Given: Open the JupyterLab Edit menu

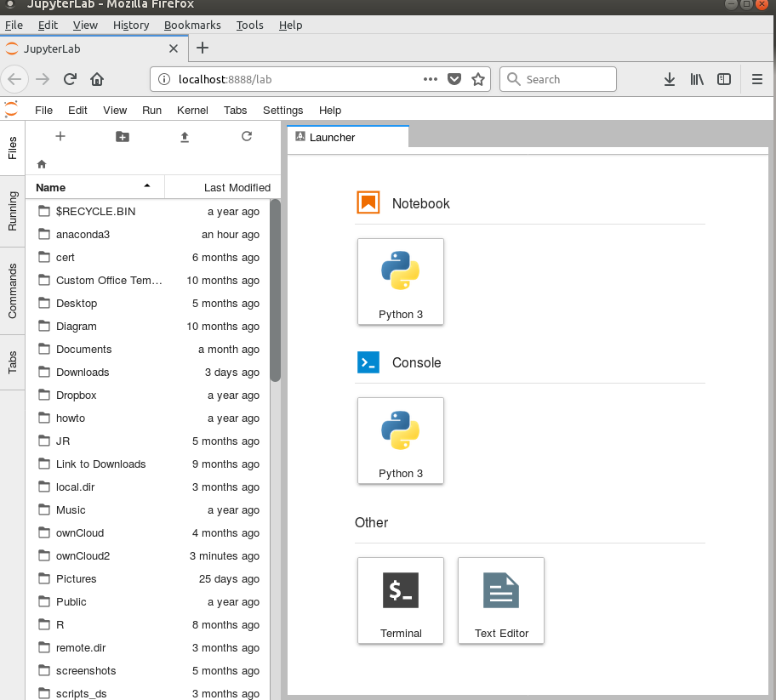Looking at the screenshot, I should (x=77, y=111).
